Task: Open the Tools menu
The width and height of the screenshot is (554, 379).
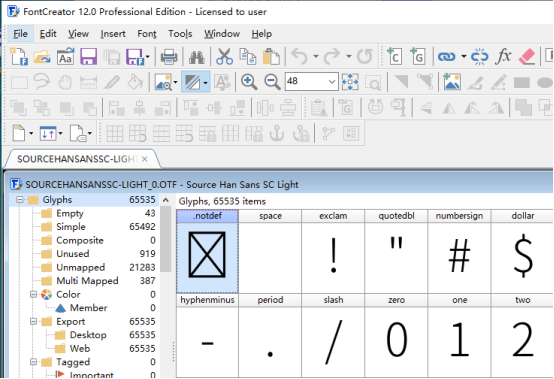Action: [x=180, y=34]
